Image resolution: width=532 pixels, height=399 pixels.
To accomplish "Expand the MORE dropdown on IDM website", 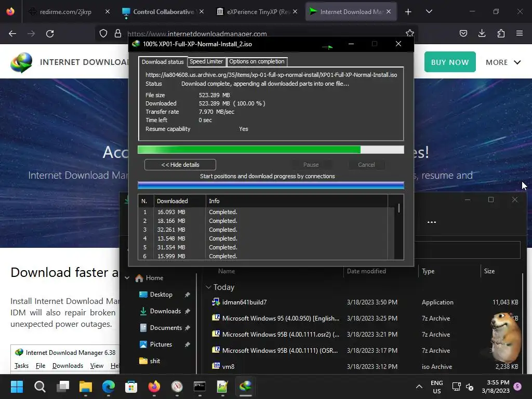I will click(503, 62).
